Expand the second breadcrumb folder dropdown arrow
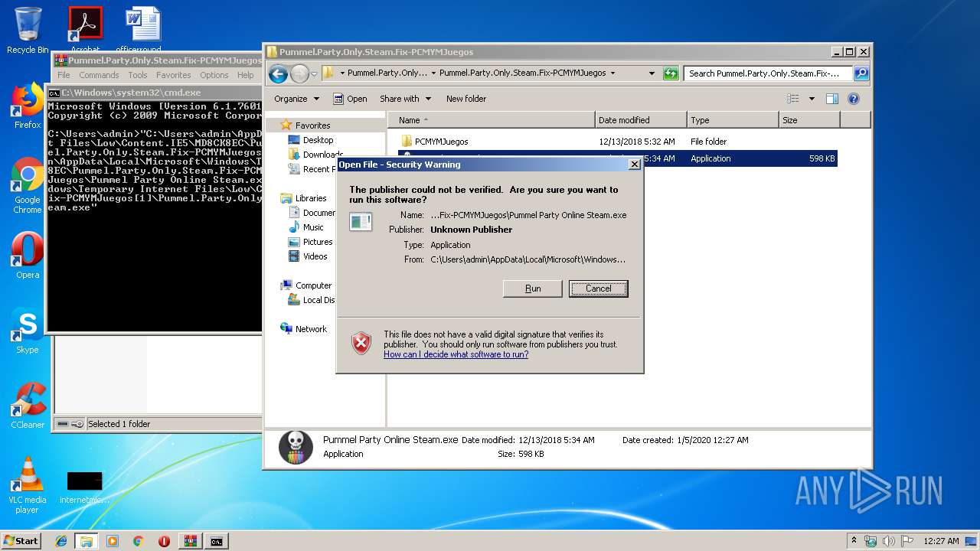 pyautogui.click(x=612, y=73)
